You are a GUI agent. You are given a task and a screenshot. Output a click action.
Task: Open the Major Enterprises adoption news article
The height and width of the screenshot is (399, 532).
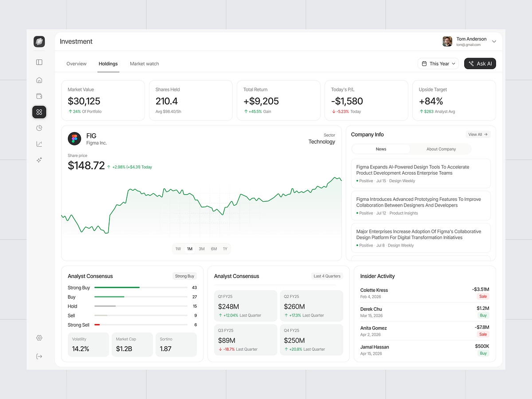click(421, 238)
